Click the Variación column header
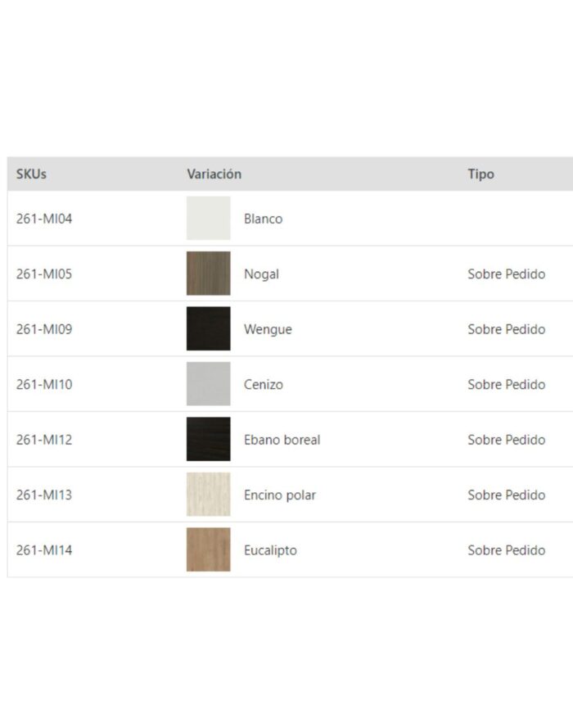Screen dimensions: 573x728 point(214,174)
